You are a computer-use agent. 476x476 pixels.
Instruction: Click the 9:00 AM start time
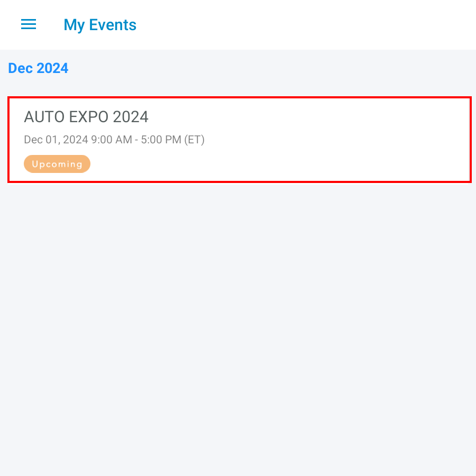(112, 140)
